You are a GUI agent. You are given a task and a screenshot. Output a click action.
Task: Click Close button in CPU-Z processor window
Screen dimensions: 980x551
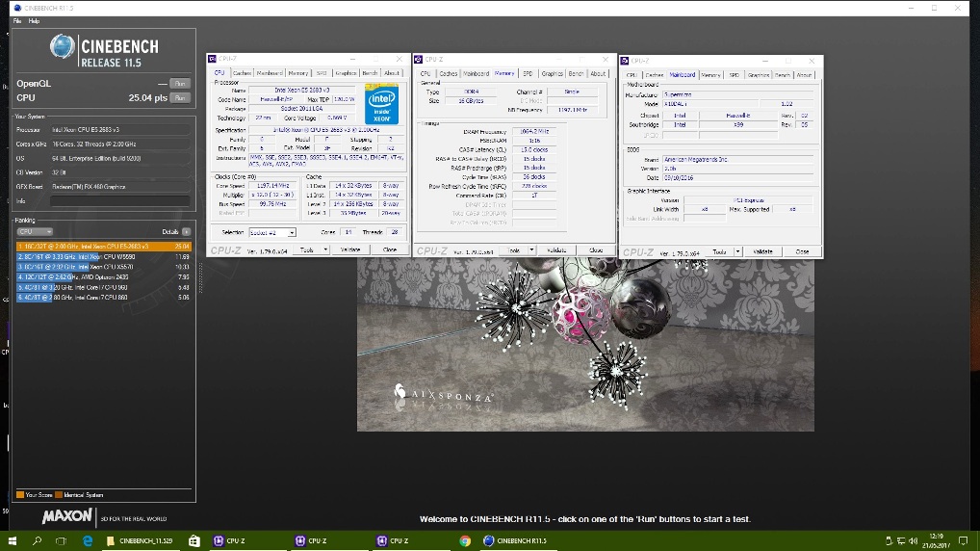click(389, 249)
